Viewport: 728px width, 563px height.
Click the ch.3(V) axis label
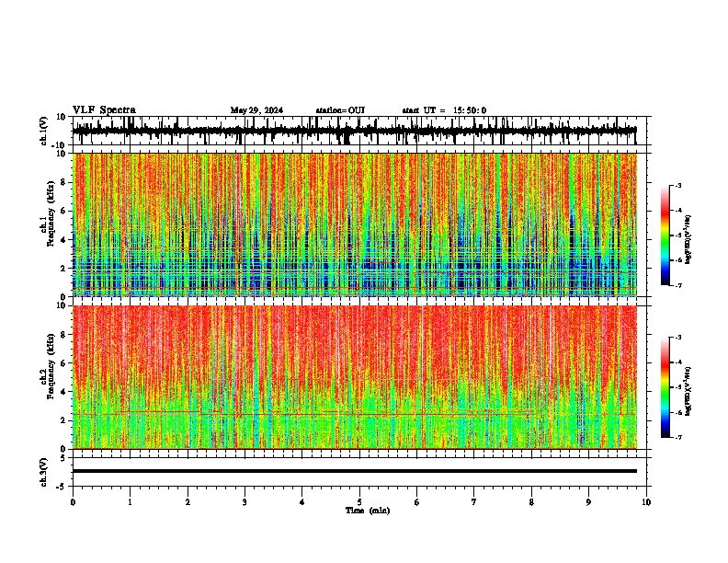[x=44, y=472]
